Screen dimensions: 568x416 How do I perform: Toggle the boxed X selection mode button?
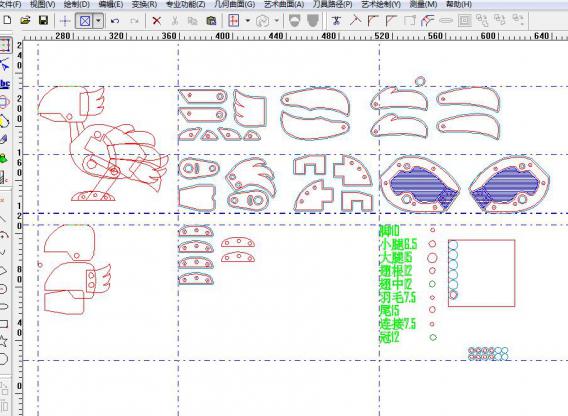point(85,21)
